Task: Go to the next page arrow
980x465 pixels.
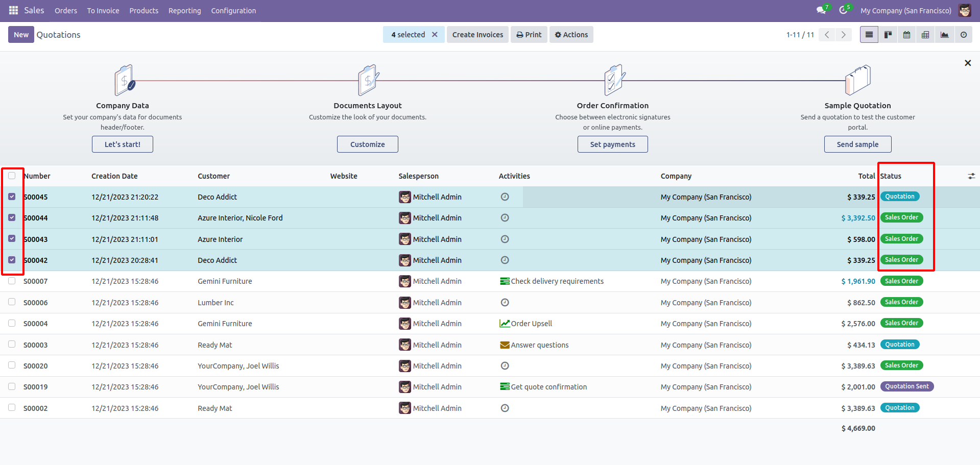Action: [x=843, y=35]
